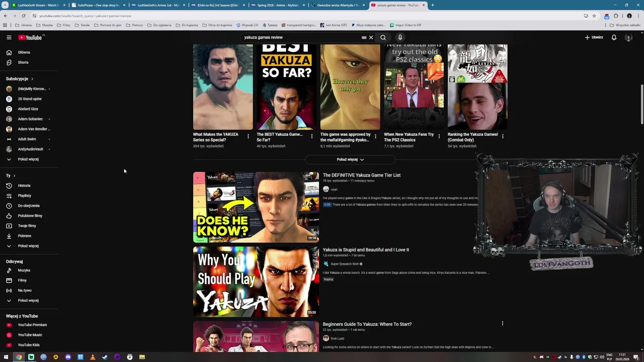Reload the page with browser refresh button
The image size is (644, 362).
click(x=23, y=16)
